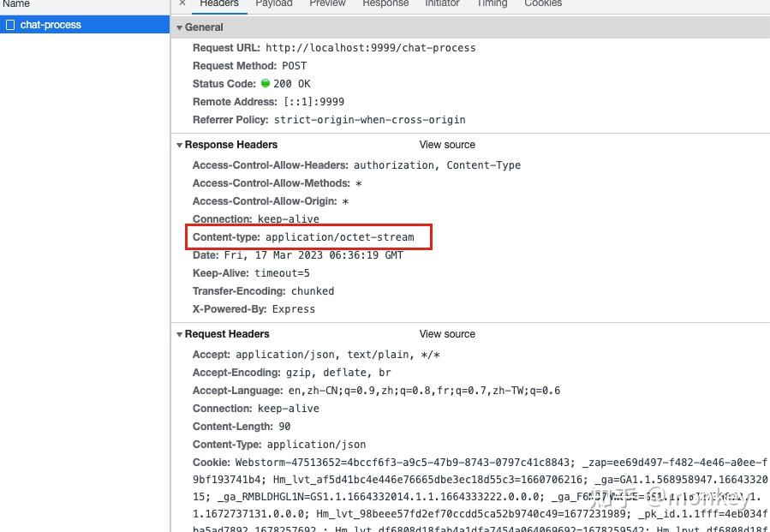
Task: Check the checkbox next to chat-process
Action: pos(10,25)
